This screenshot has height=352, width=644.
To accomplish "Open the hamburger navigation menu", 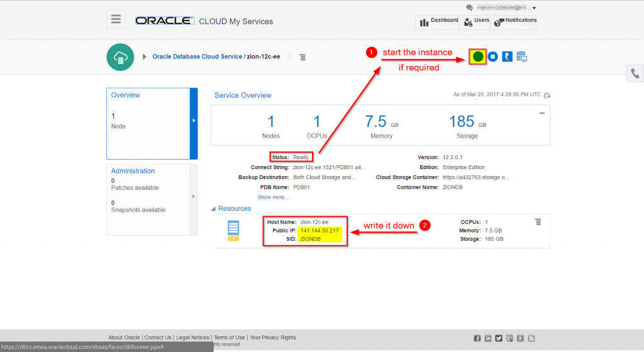I will click(116, 19).
